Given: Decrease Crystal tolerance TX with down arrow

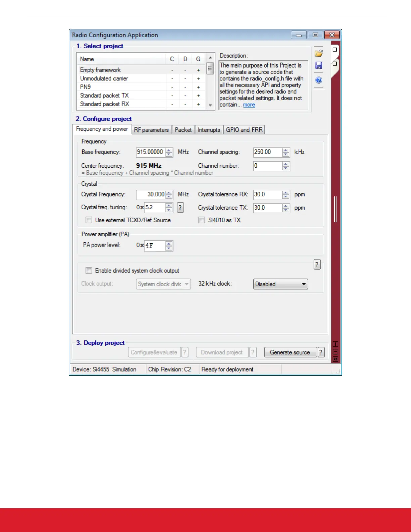Looking at the screenshot, I should (x=286, y=210).
